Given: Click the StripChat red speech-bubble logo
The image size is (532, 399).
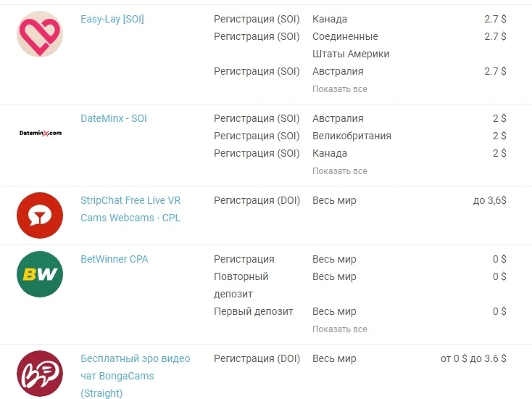Looking at the screenshot, I should tap(40, 215).
